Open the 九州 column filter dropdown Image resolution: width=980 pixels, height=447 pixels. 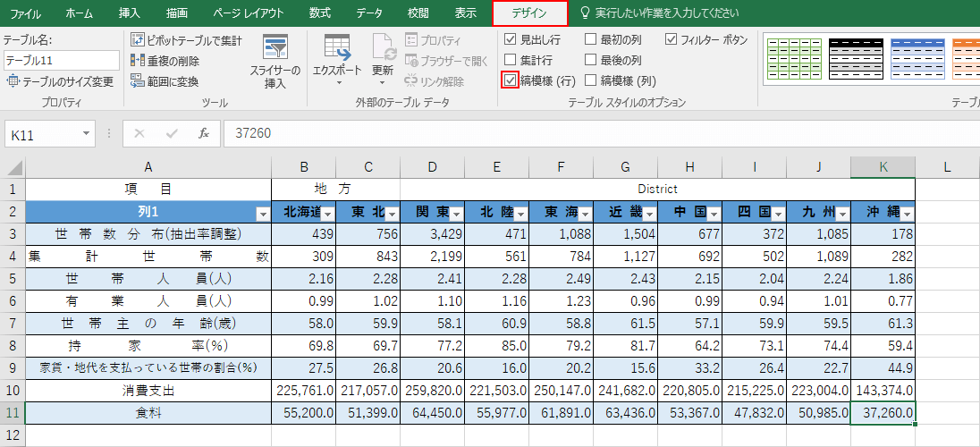(842, 215)
